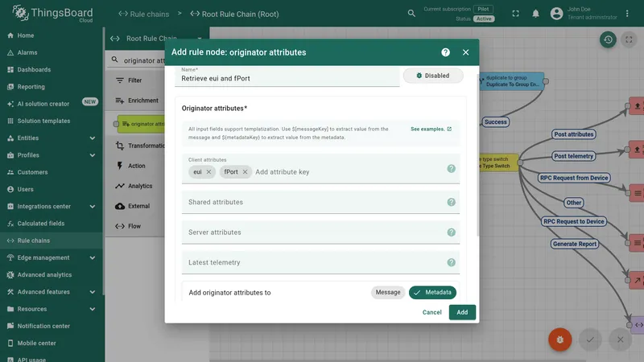Open Alarms in sidebar

pyautogui.click(x=52, y=52)
